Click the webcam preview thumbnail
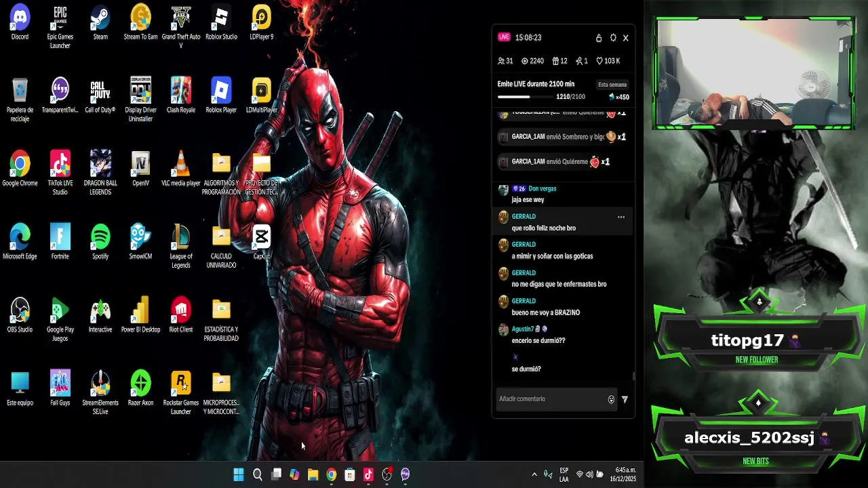Screen dimensions: 868x488 [753, 73]
